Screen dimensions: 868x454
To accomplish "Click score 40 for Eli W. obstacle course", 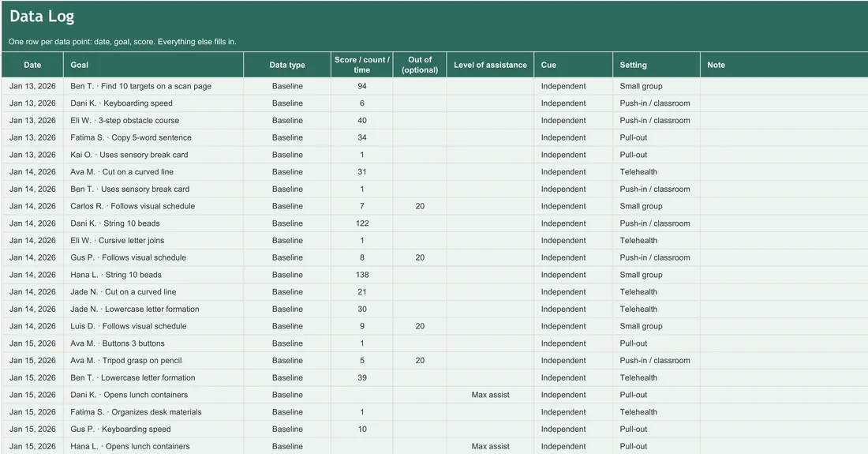I will [x=362, y=120].
